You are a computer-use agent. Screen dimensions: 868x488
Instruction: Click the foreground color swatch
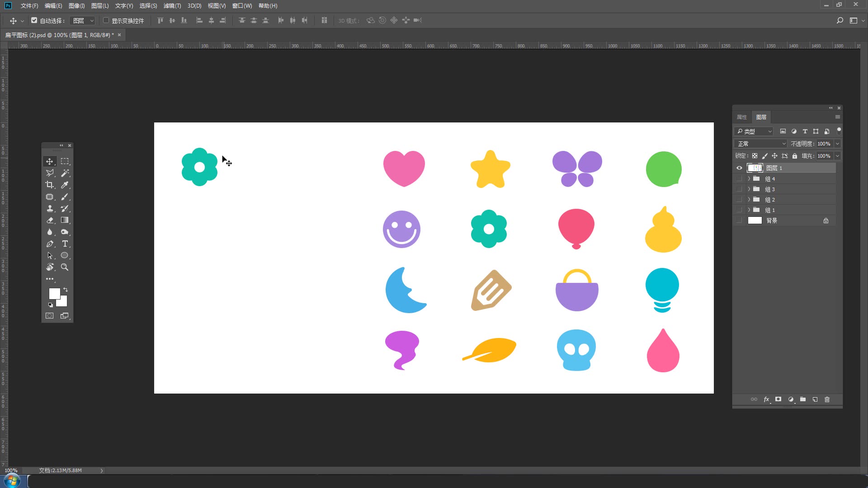(54, 293)
